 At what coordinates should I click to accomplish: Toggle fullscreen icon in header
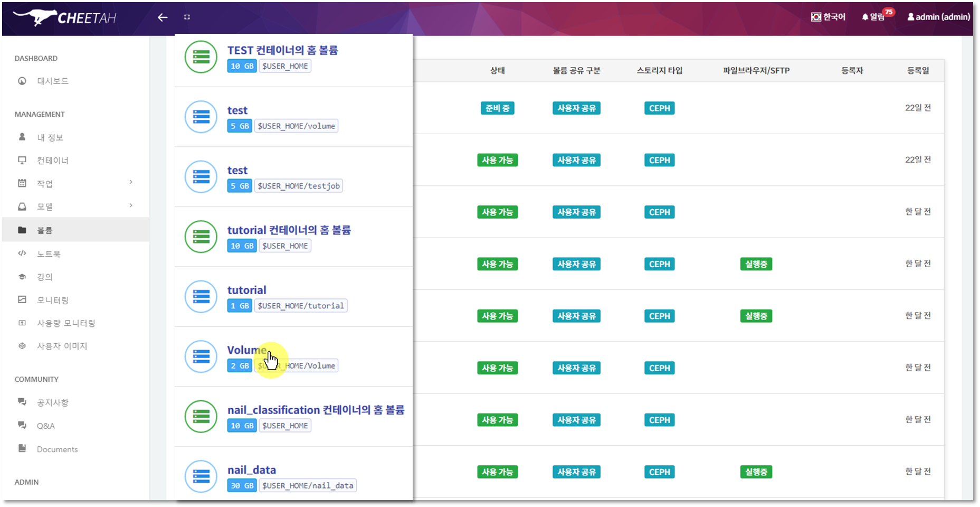pyautogui.click(x=187, y=17)
